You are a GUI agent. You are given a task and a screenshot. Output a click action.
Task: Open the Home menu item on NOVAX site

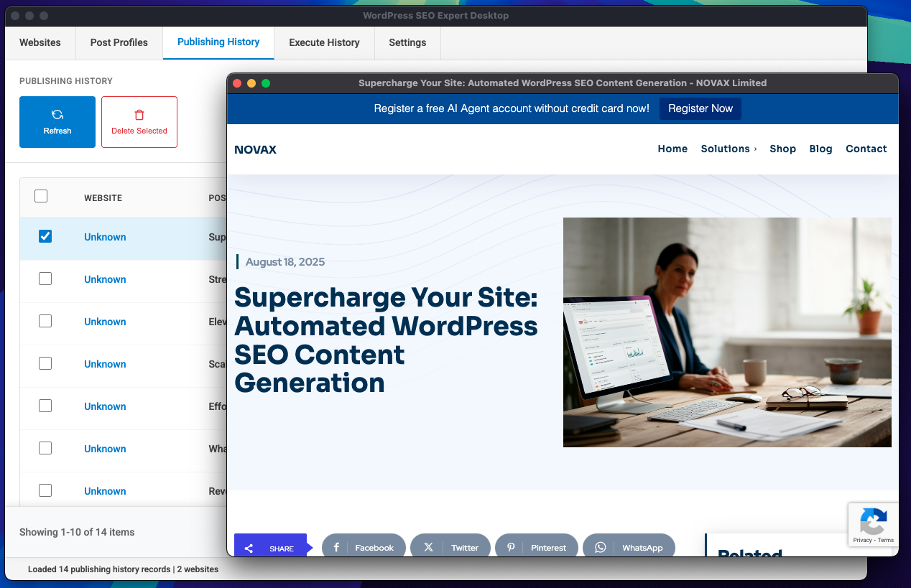[x=672, y=149]
